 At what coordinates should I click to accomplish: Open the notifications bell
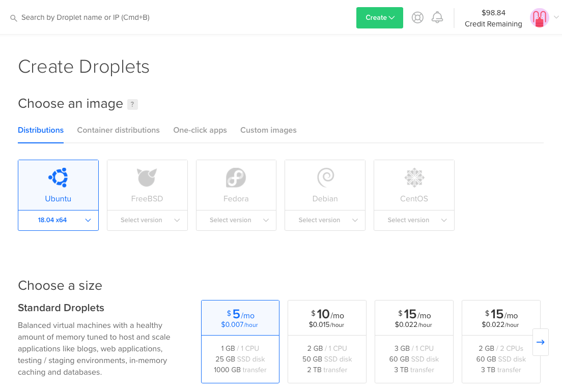(437, 18)
